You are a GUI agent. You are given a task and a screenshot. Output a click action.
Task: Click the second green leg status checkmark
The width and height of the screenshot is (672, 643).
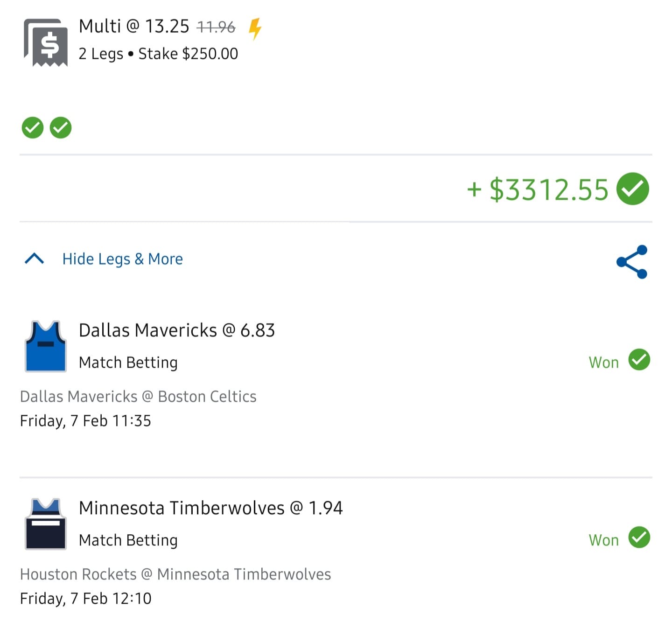pos(61,128)
